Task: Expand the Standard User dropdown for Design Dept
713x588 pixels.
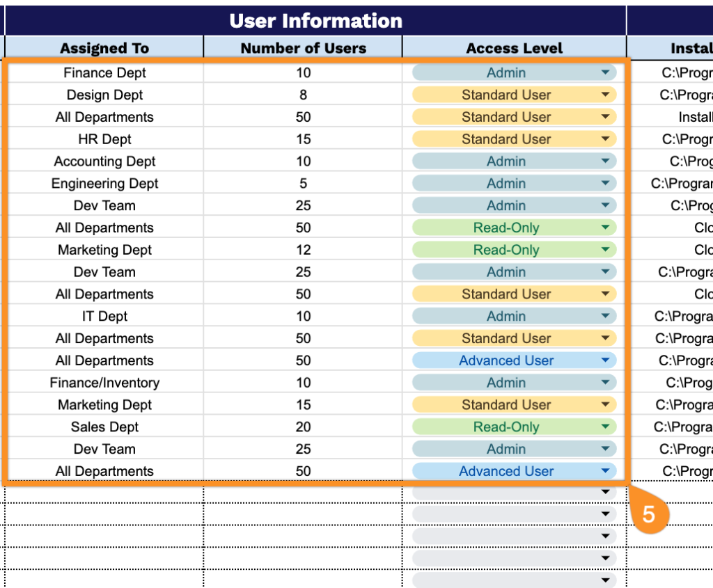Action: (x=604, y=95)
